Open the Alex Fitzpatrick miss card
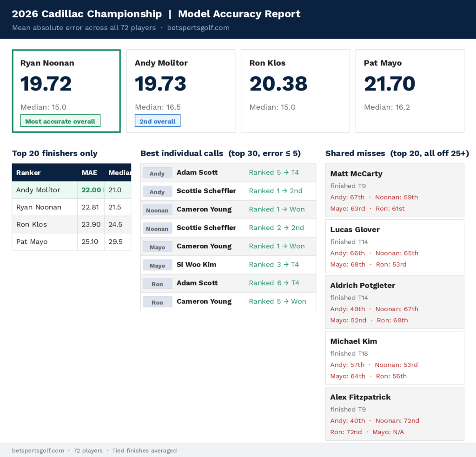 coord(395,414)
